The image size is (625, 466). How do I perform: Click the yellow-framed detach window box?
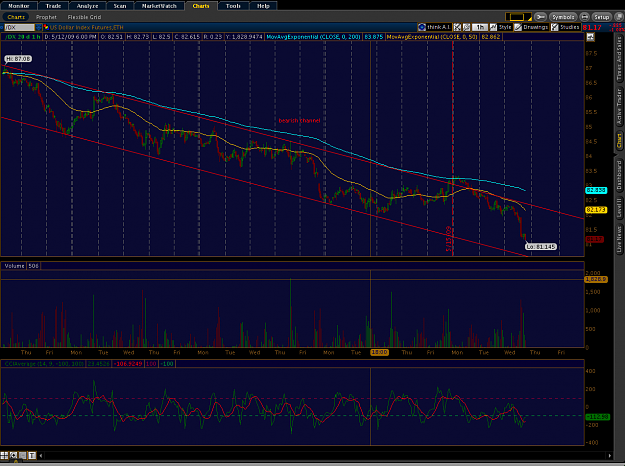(x=517, y=17)
